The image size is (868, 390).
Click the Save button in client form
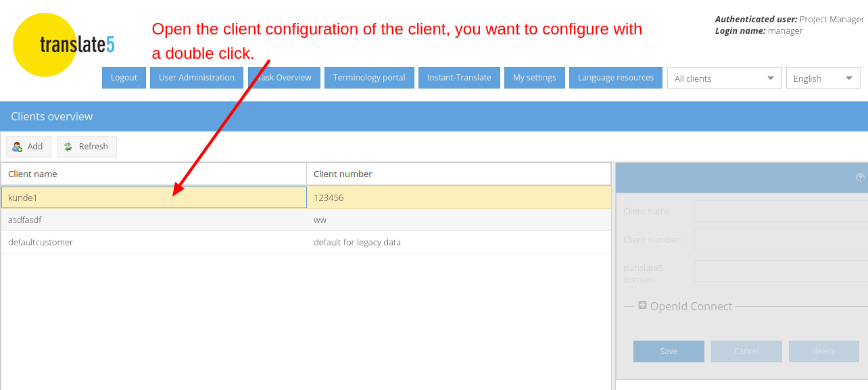669,351
